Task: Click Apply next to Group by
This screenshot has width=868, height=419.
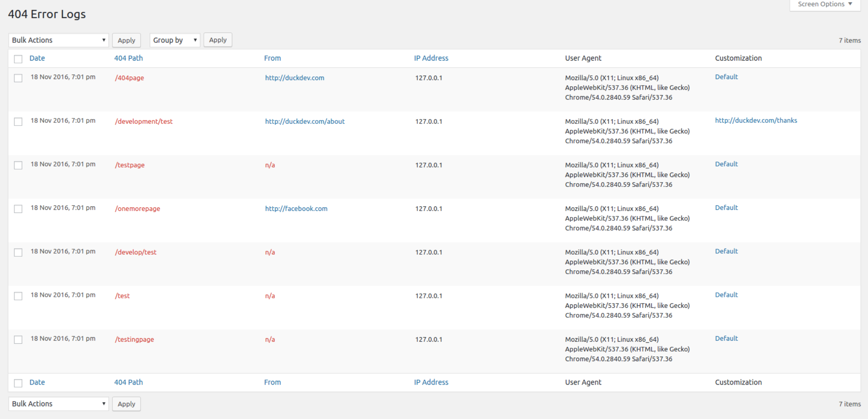Action: click(x=218, y=40)
